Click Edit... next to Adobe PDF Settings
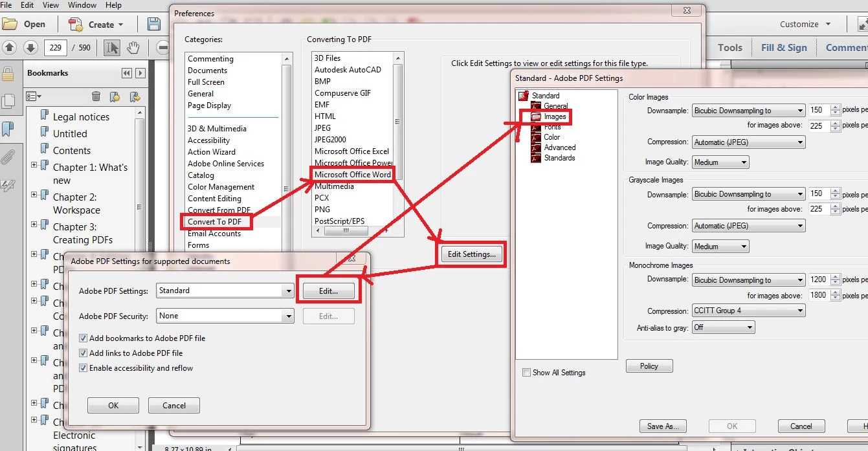The height and width of the screenshot is (451, 868). pos(329,291)
